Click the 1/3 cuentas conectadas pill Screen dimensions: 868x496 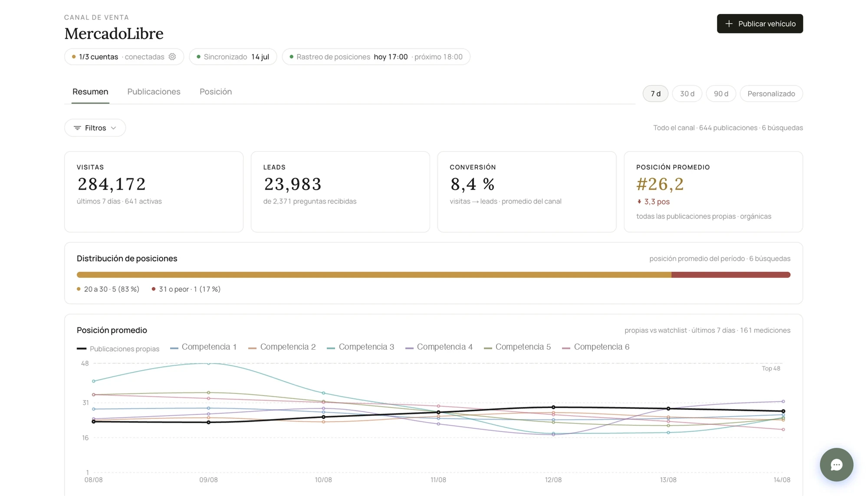124,56
